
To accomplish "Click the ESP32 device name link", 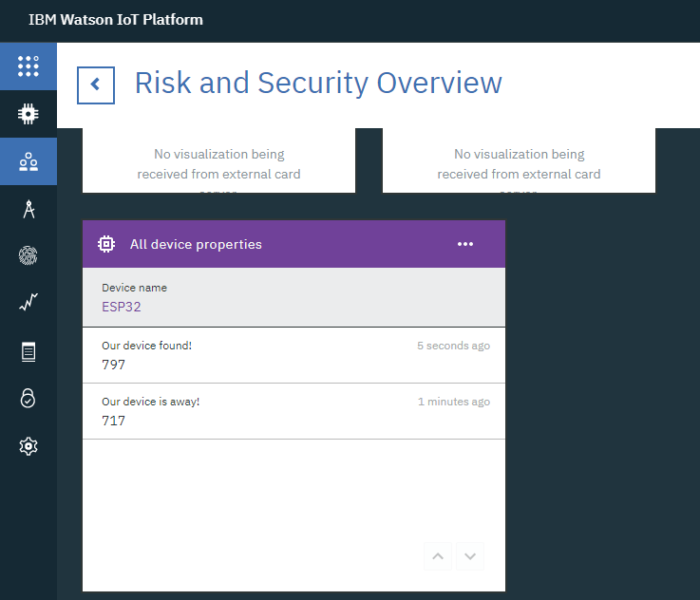I will click(x=121, y=307).
